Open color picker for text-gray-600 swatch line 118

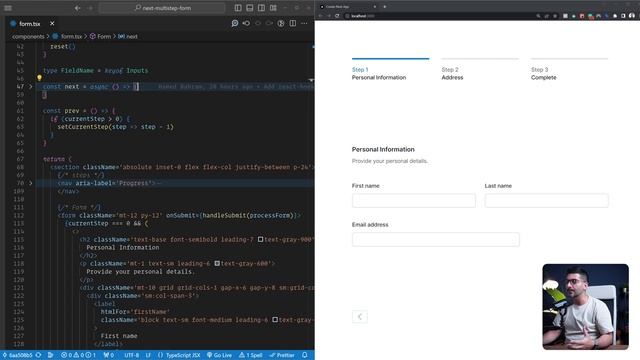coord(217,263)
